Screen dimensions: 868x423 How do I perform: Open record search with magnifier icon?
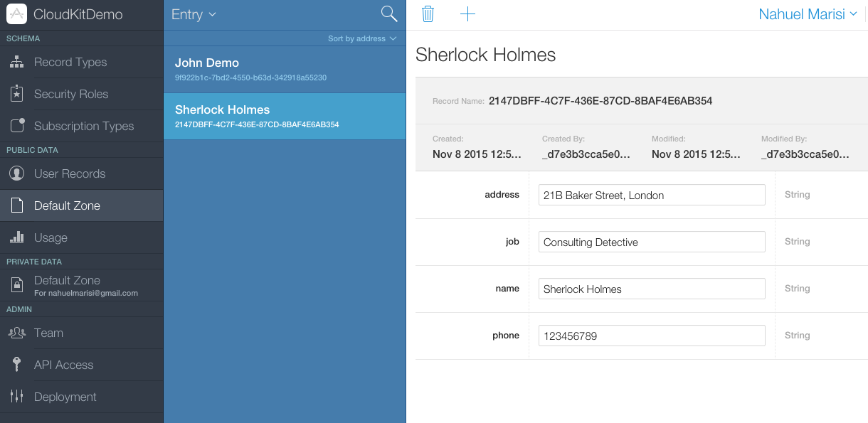pyautogui.click(x=389, y=14)
